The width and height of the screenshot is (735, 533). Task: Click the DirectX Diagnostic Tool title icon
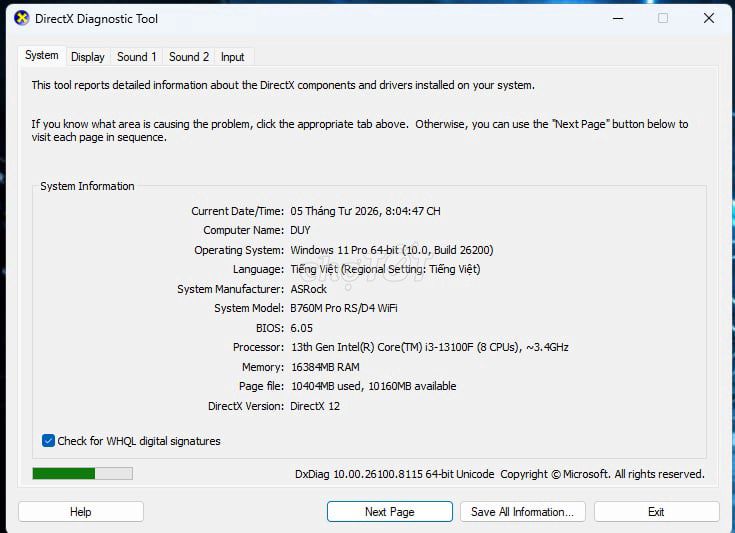(22, 19)
